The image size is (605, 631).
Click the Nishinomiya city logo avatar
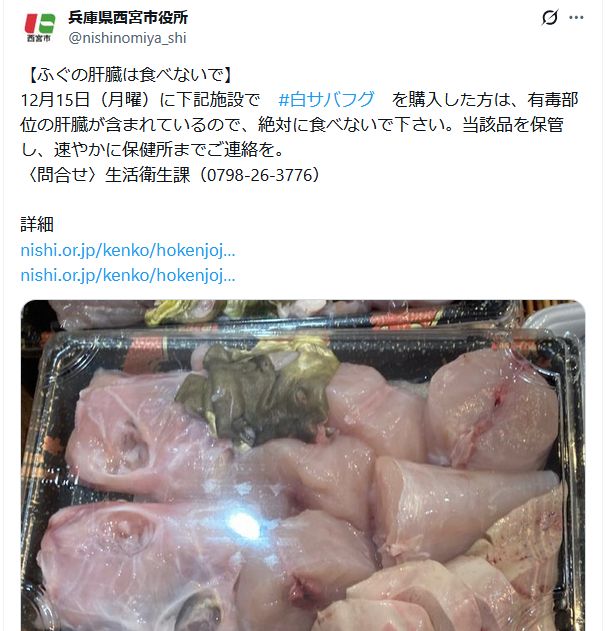39,27
